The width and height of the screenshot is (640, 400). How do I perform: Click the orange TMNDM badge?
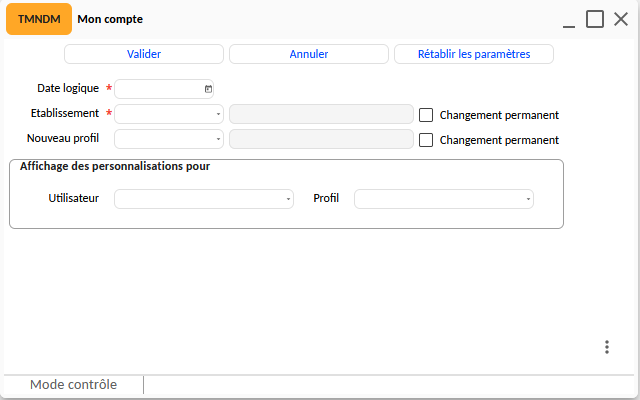tap(39, 19)
